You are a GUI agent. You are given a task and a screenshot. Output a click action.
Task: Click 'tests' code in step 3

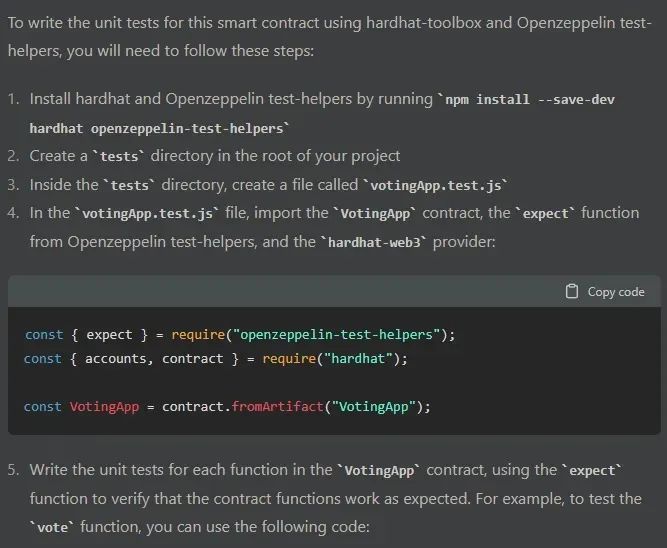130,186
